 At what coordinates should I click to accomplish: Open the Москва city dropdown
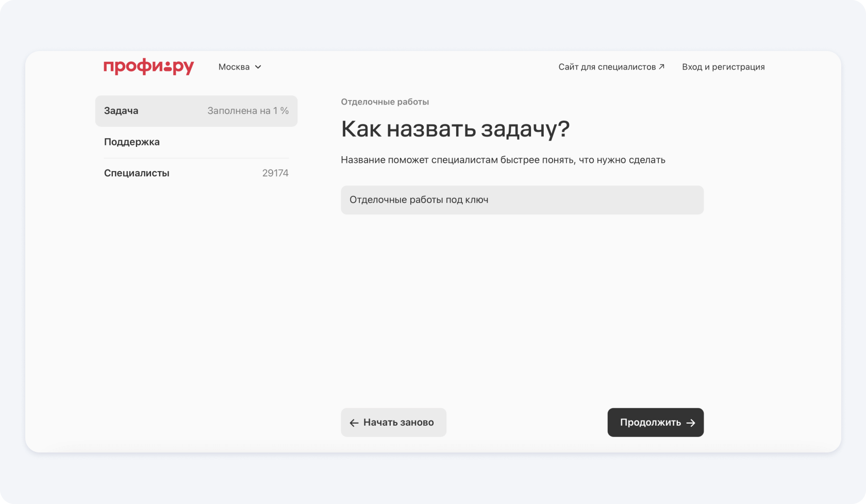240,67
